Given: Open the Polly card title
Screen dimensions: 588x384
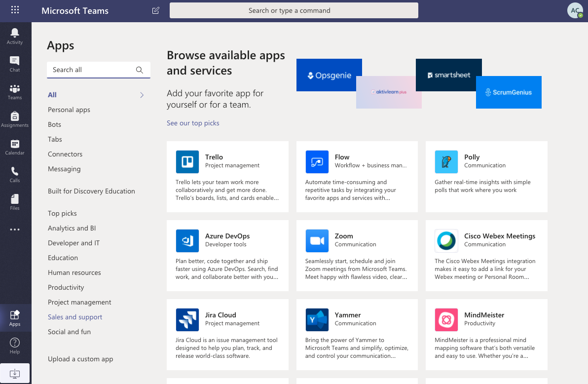Looking at the screenshot, I should pyautogui.click(x=472, y=157).
